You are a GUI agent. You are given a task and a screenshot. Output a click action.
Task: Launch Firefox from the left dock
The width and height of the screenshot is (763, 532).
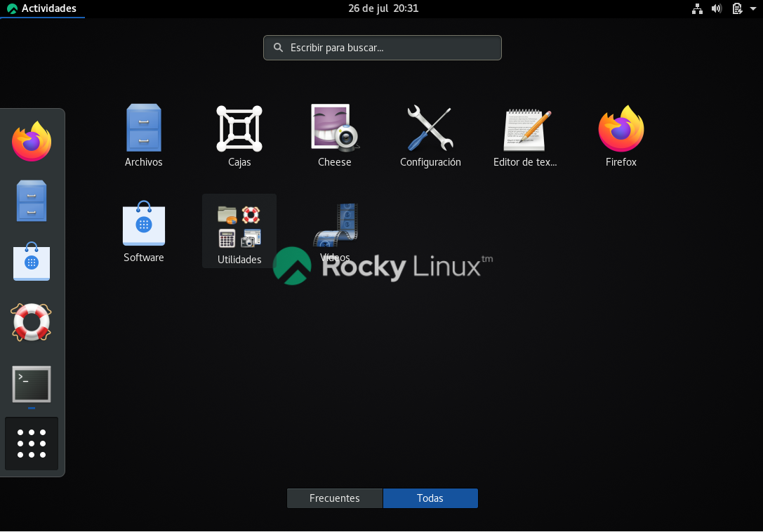click(x=32, y=141)
